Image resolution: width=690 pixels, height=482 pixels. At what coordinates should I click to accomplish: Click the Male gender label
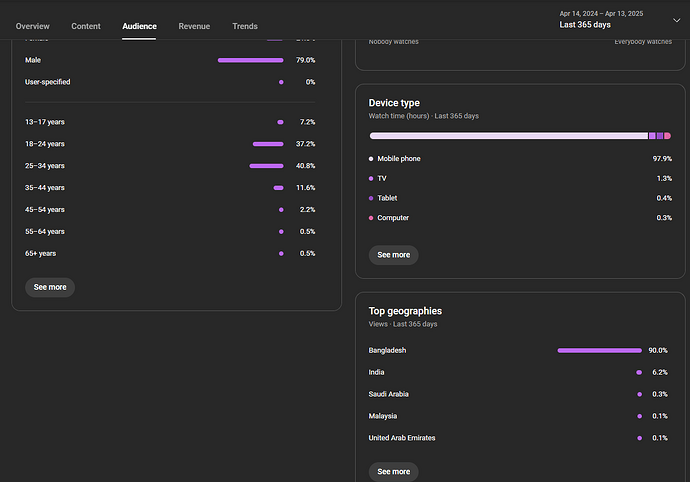[33, 60]
